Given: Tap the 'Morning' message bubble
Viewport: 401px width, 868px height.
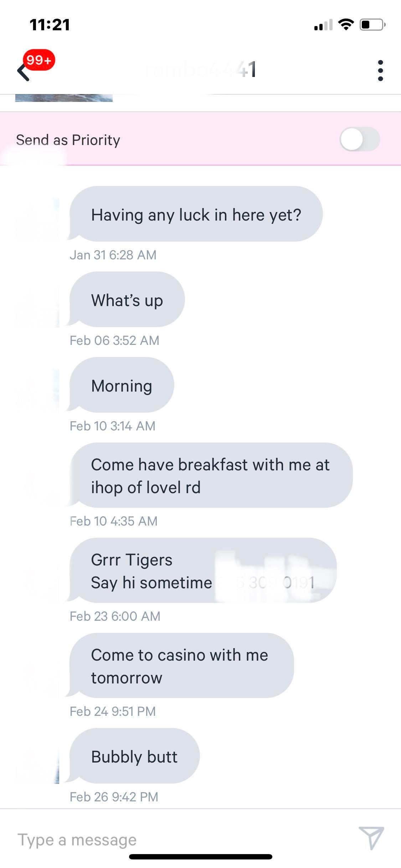Looking at the screenshot, I should (122, 386).
